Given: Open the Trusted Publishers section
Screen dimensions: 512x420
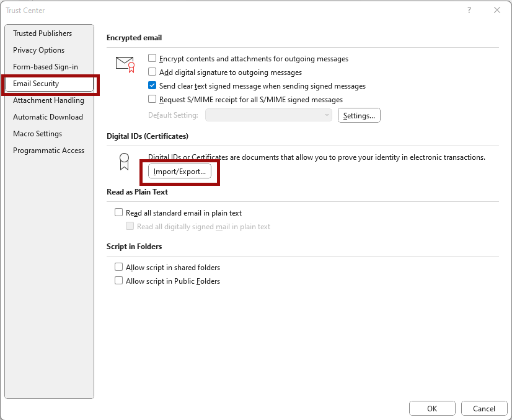Looking at the screenshot, I should point(42,33).
